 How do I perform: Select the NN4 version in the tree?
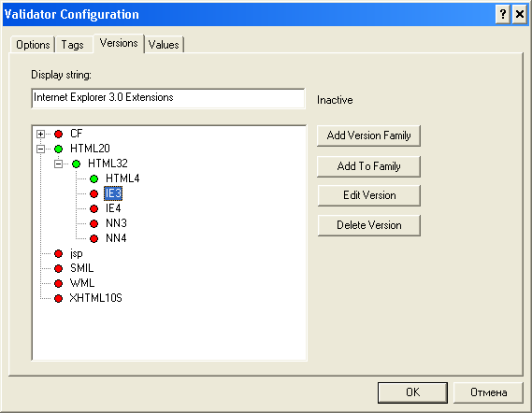[x=116, y=238]
